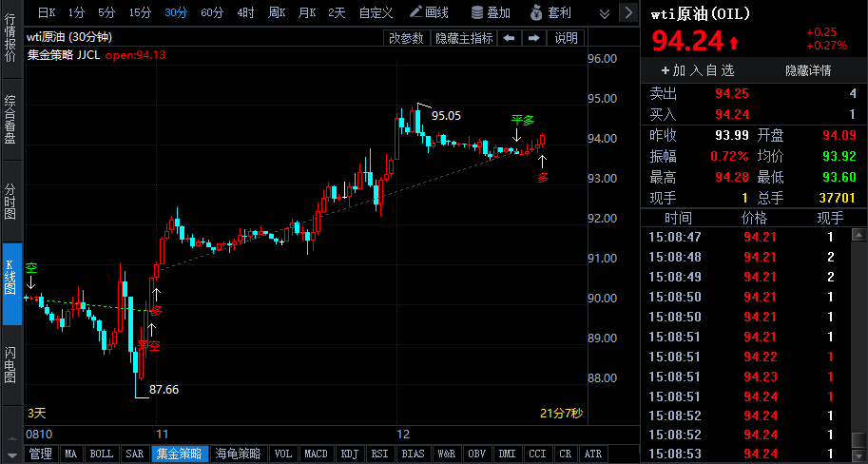Switch to the 周K timeframe
The image size is (868, 464).
point(277,12)
